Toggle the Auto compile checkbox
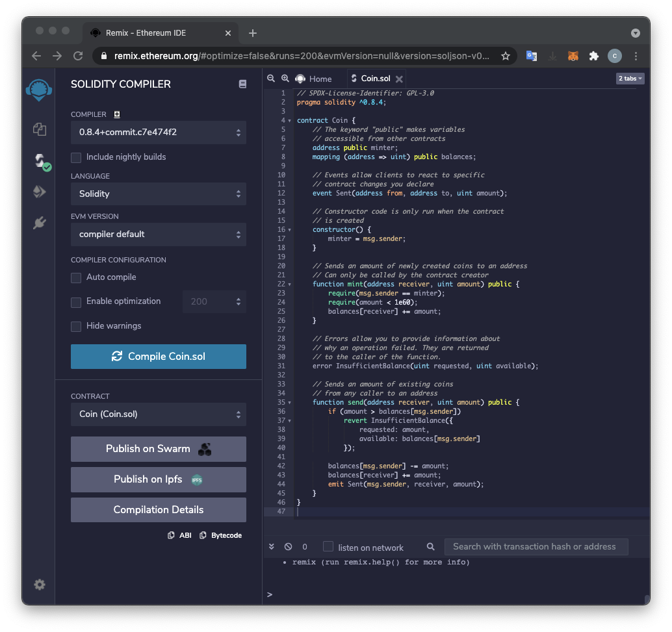 [76, 277]
